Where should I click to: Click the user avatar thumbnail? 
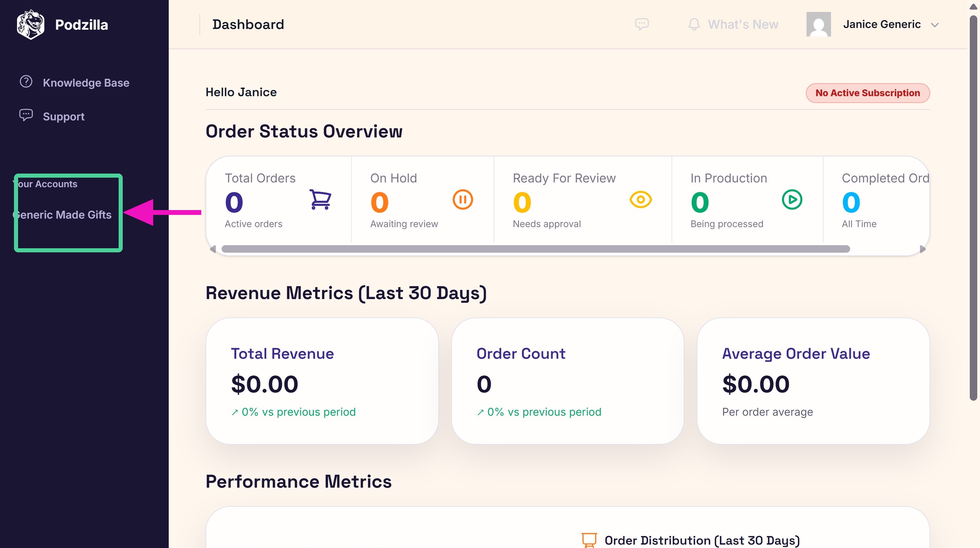point(818,24)
